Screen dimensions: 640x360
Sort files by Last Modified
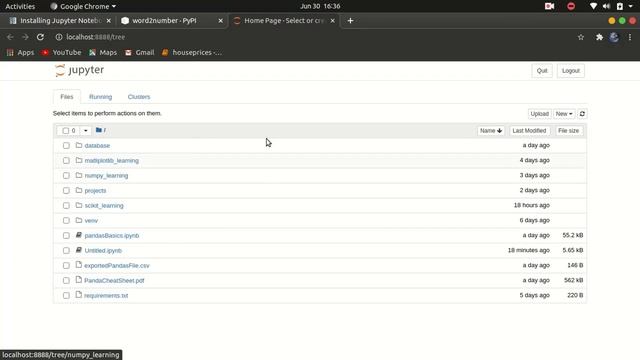point(529,131)
